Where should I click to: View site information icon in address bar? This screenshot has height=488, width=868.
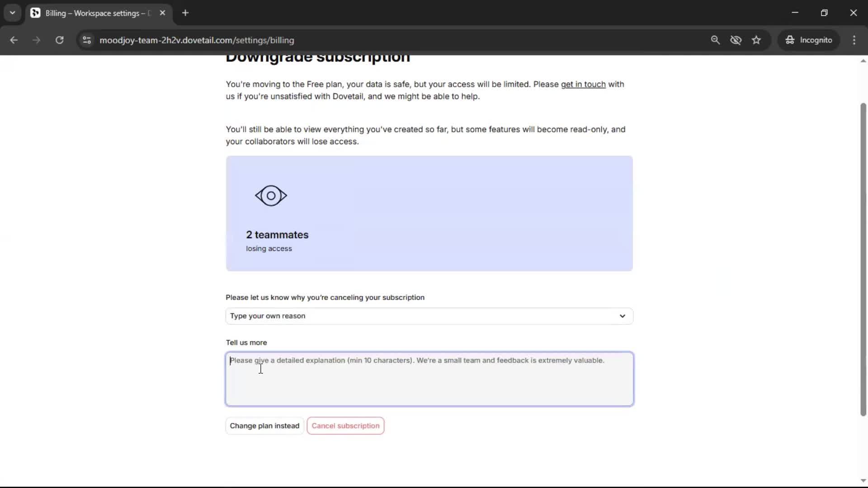[x=87, y=40]
